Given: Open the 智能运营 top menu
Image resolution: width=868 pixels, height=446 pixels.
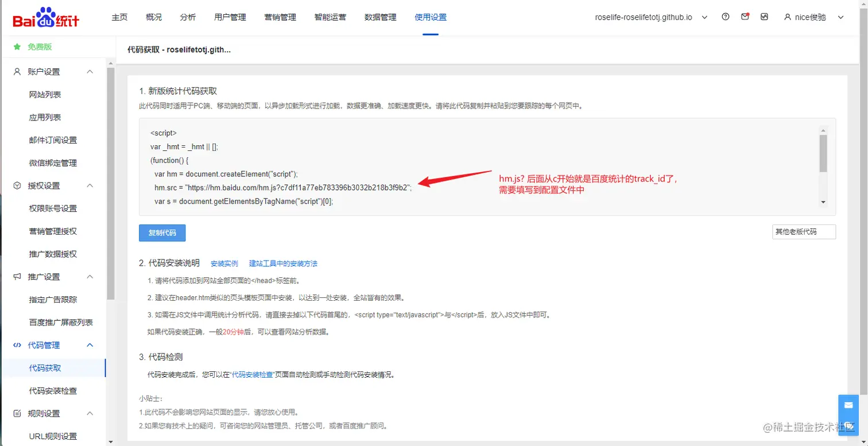Looking at the screenshot, I should [x=330, y=17].
